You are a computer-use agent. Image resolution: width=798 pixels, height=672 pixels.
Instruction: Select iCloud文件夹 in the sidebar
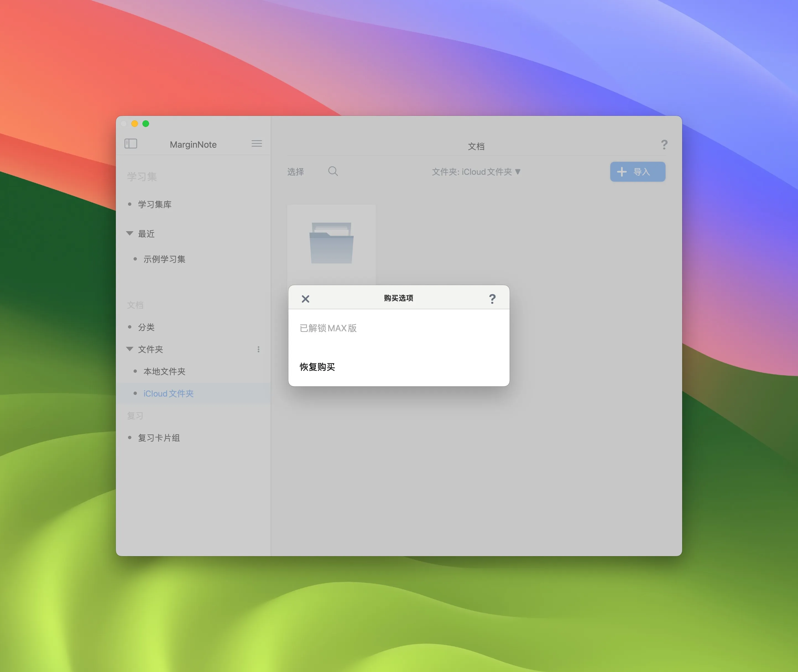[x=168, y=394]
